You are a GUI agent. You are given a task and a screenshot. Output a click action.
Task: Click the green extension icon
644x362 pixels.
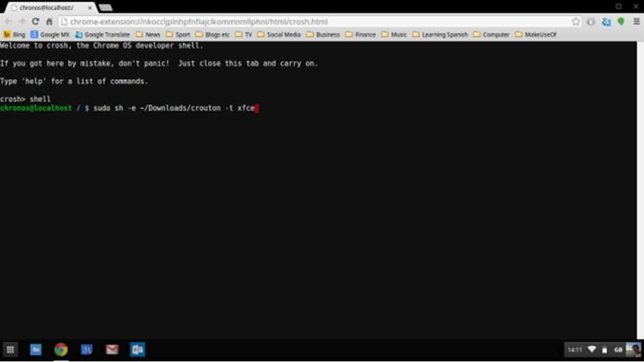tap(621, 21)
